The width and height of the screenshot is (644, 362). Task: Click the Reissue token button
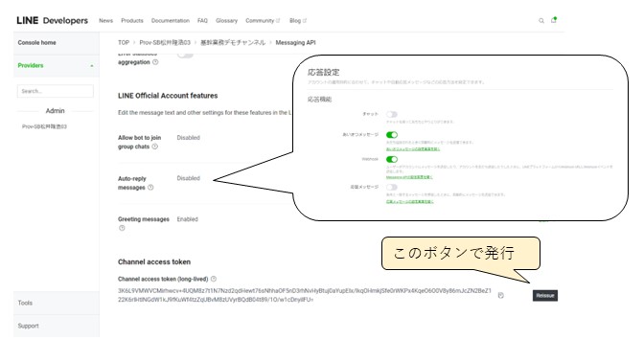point(545,296)
